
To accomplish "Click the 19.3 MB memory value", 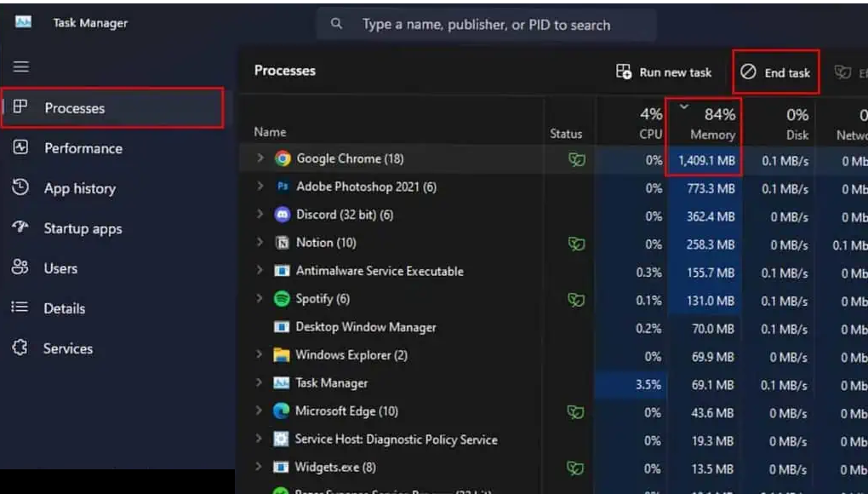I will [x=712, y=441].
